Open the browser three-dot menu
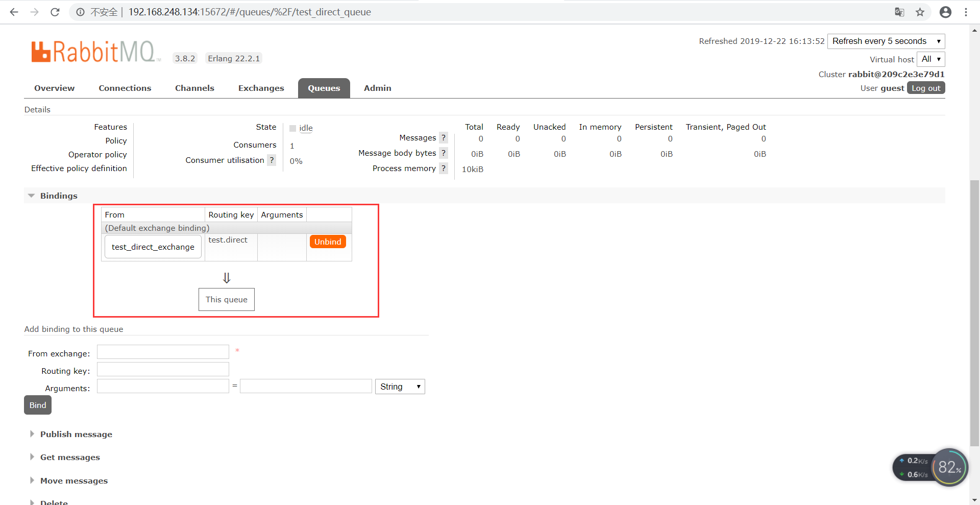Screen dimensions: 980x505 966,12
